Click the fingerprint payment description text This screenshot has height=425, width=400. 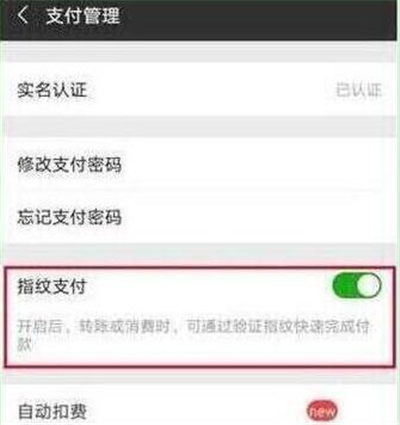pos(193,335)
